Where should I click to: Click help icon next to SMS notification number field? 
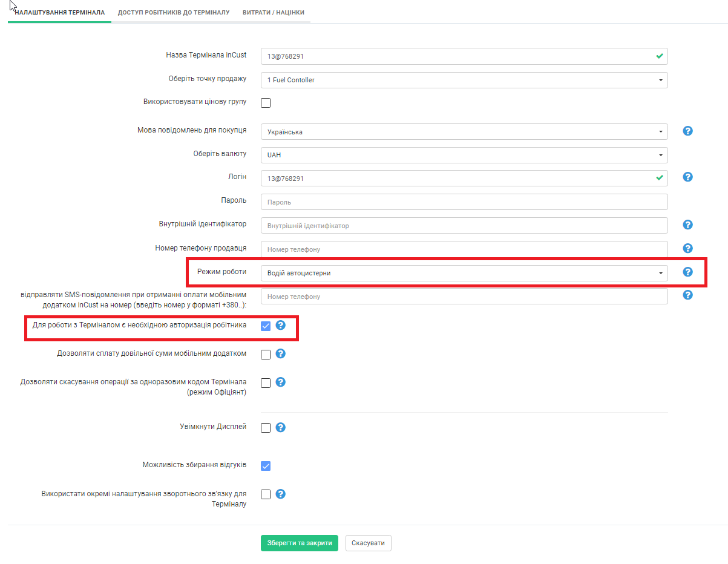coord(687,295)
